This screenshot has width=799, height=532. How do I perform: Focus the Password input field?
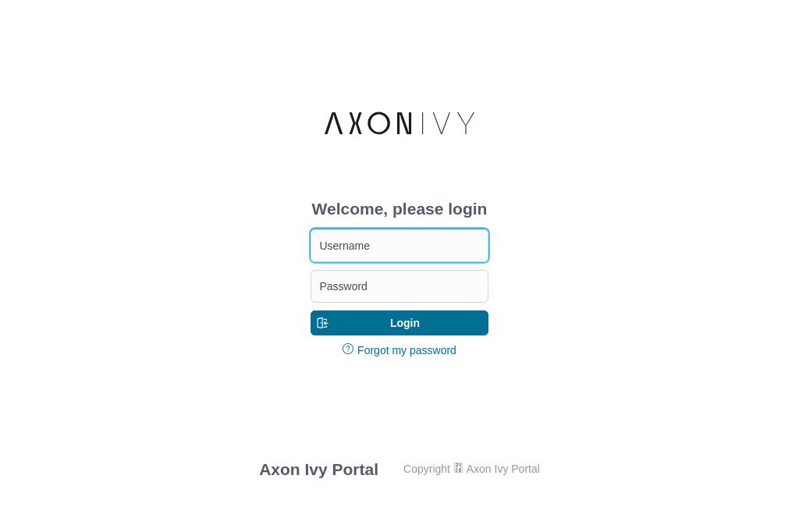tap(399, 286)
